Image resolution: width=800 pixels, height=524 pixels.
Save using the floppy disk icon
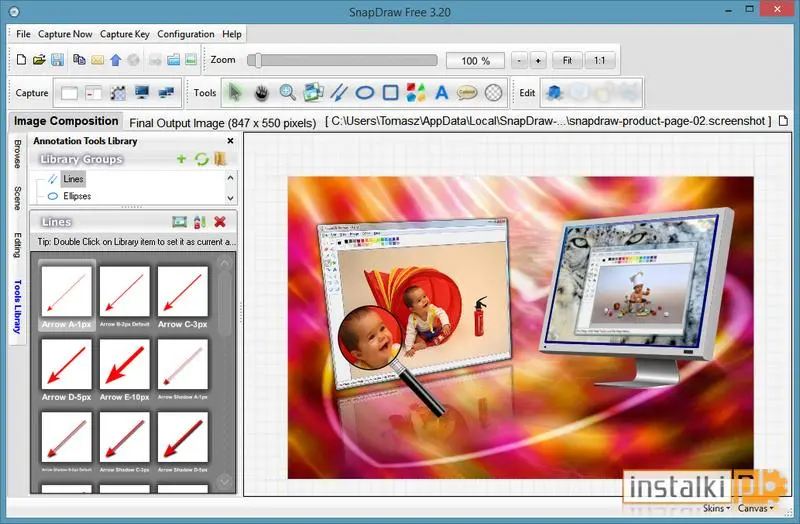coord(57,60)
